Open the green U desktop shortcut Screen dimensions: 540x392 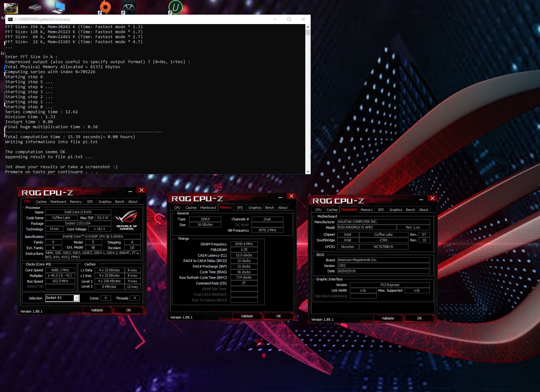(175, 7)
